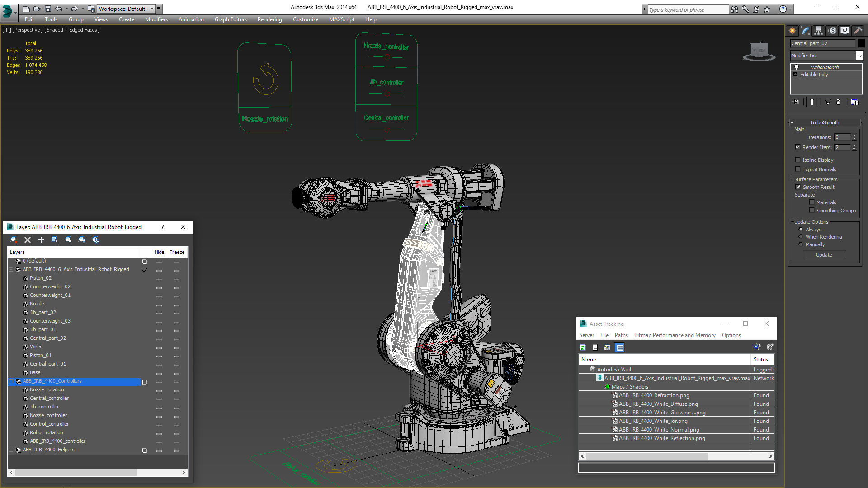Click Pin Stack icon under modifier stack
This screenshot has height=488, width=868.
[796, 102]
